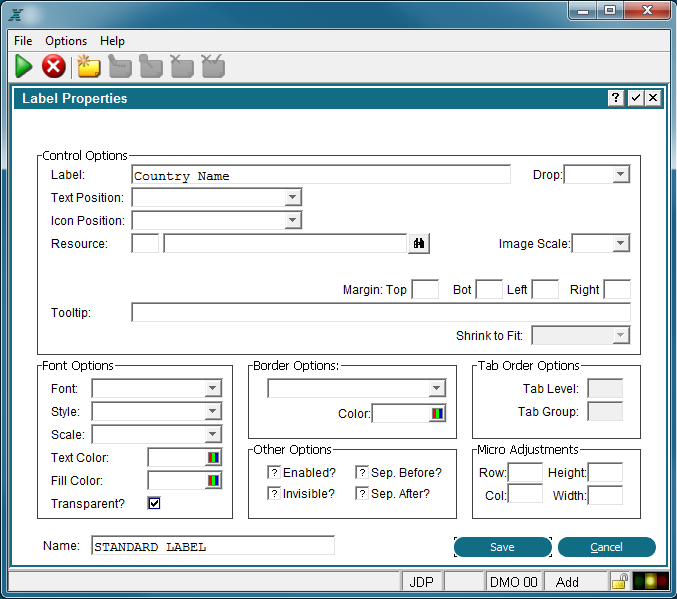Toggle the Sep. After? checkbox

pos(362,493)
